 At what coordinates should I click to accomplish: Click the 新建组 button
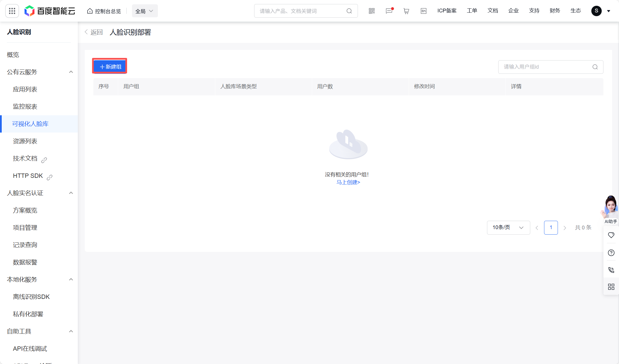tap(110, 66)
